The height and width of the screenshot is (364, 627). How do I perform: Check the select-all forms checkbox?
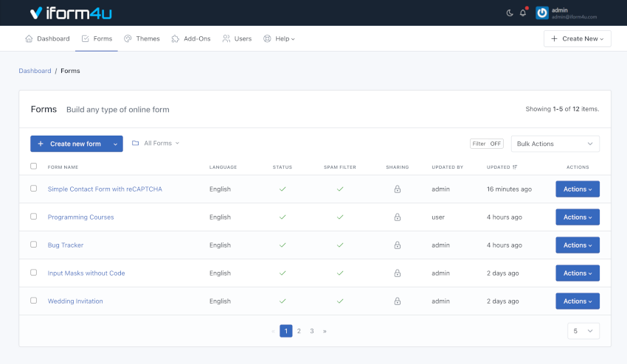pos(33,167)
